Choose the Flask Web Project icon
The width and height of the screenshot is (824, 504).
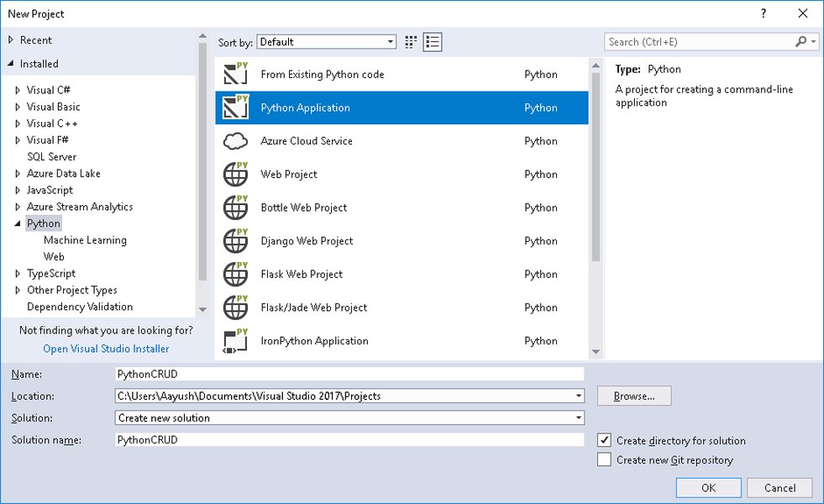point(235,274)
